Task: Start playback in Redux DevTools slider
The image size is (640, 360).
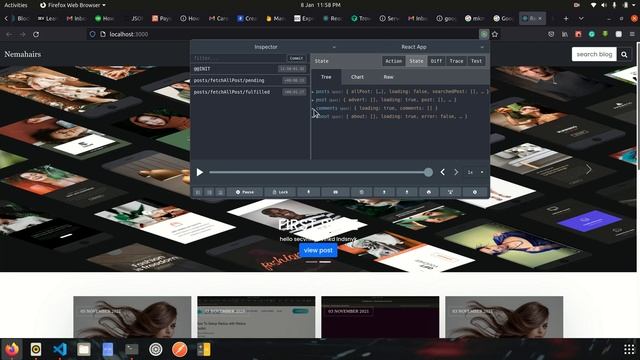Action: [x=200, y=172]
